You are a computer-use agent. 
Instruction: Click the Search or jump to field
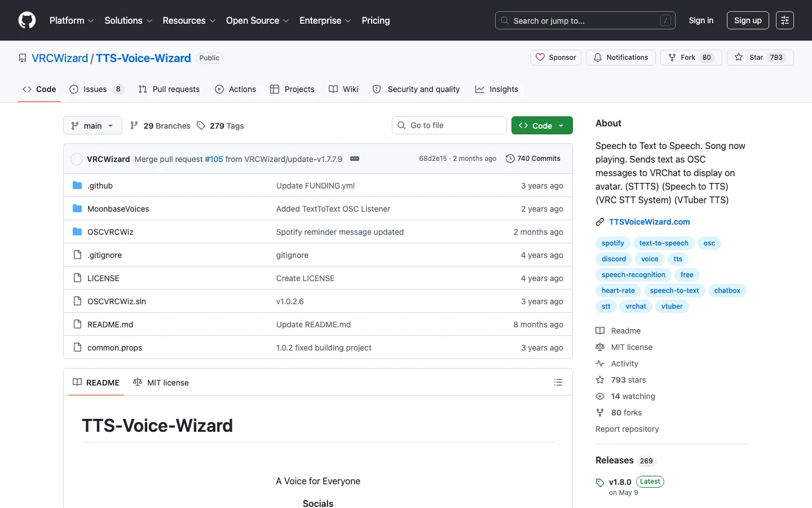click(585, 20)
